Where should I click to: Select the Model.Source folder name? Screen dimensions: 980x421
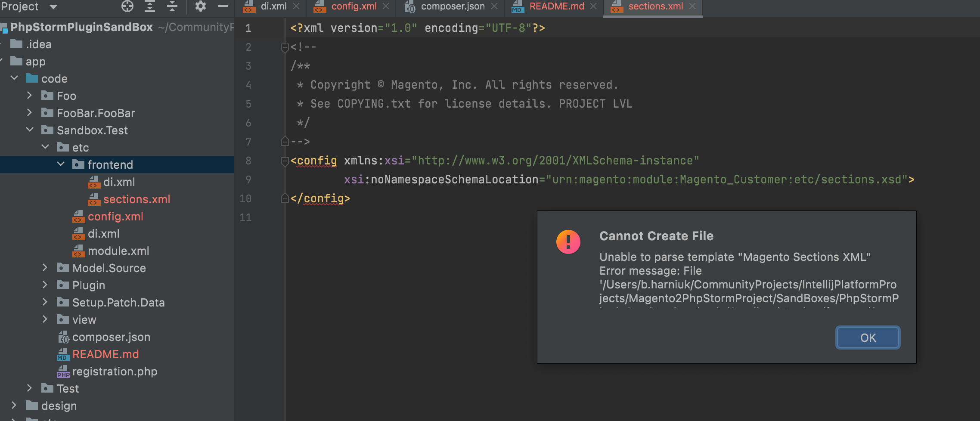click(109, 268)
